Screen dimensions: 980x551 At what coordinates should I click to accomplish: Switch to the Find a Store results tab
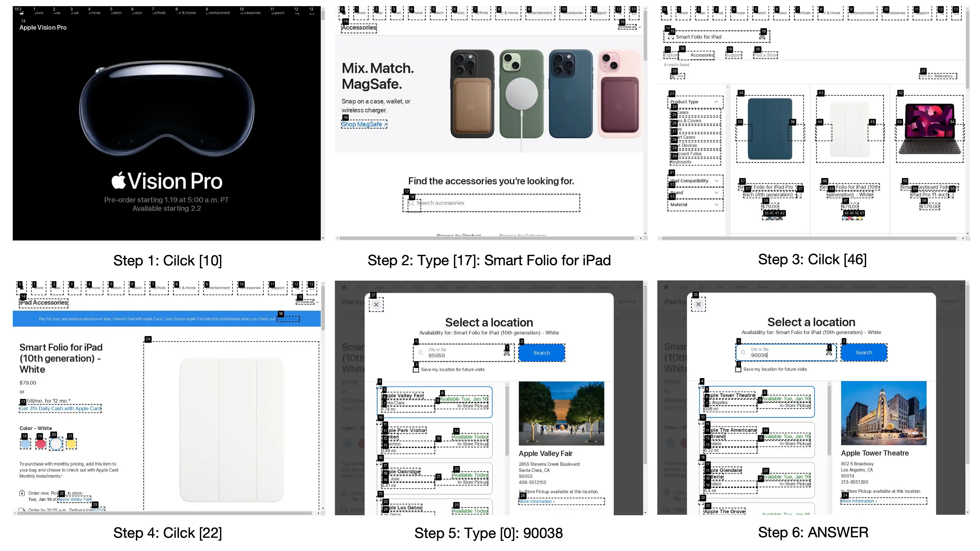coord(765,55)
